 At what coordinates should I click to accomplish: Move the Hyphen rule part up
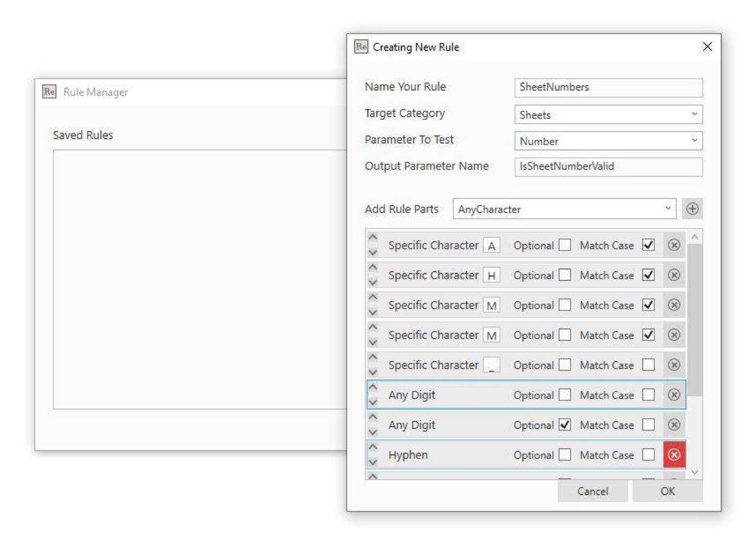(372, 448)
